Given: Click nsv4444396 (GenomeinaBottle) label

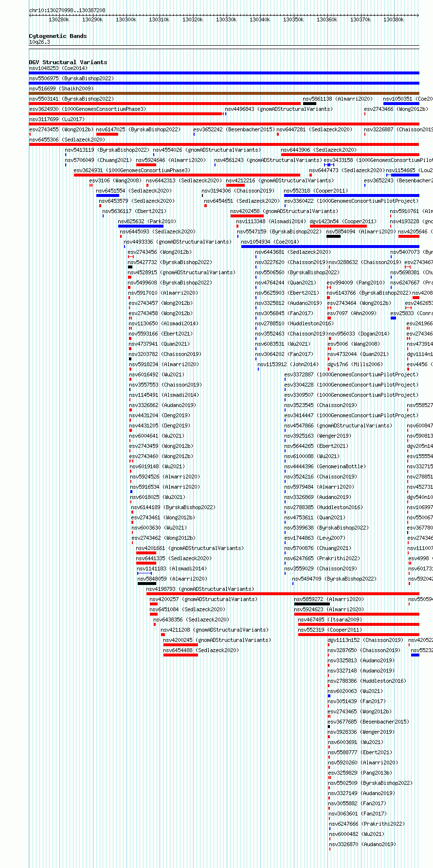Looking at the screenshot, I should point(325,466).
